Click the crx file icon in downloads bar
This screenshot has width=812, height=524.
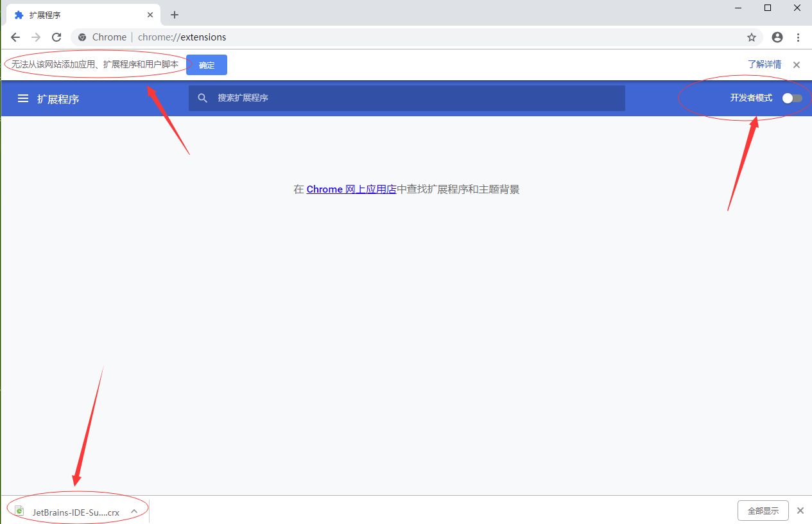[20, 511]
